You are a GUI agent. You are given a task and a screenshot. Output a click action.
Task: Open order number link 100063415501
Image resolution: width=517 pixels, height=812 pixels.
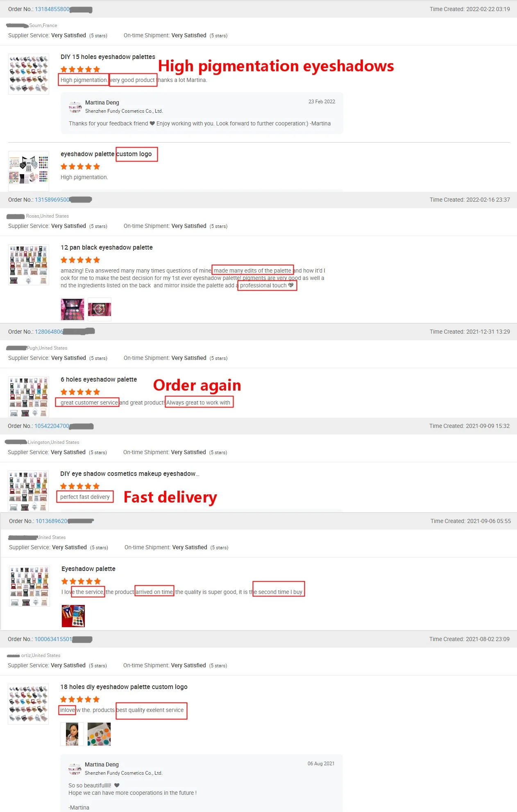(53, 639)
